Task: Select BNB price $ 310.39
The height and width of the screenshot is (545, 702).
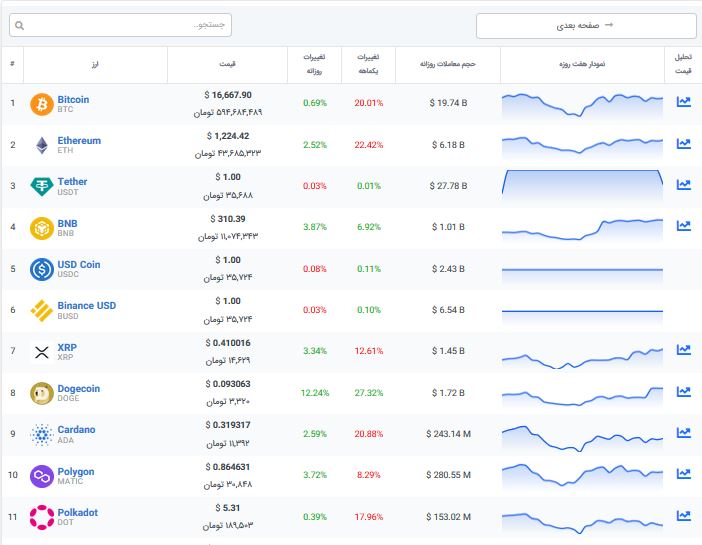Action: (x=228, y=219)
